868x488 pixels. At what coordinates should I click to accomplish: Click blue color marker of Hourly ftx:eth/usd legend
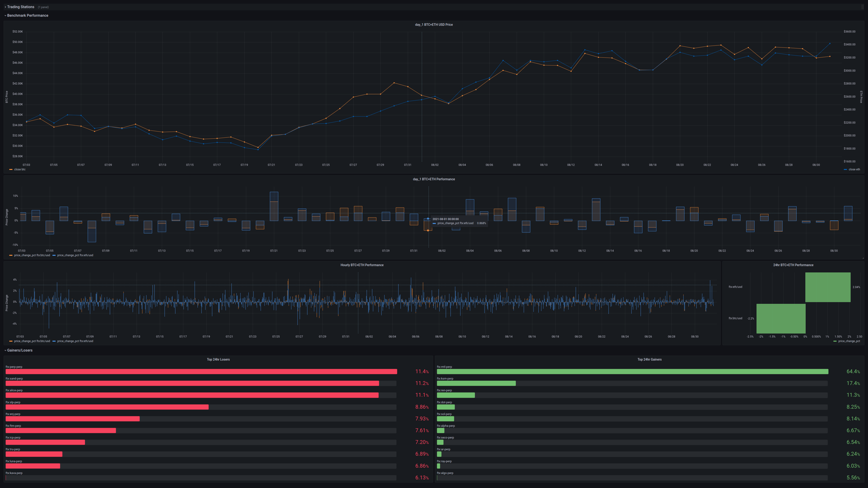click(54, 341)
